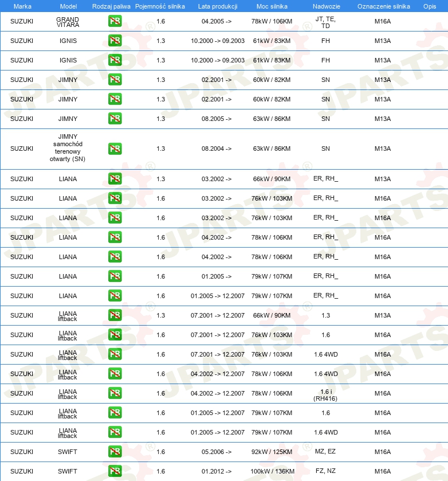Select the '1.6 i (RH416)' body cell
This screenshot has width=448, height=481.
coord(325,395)
